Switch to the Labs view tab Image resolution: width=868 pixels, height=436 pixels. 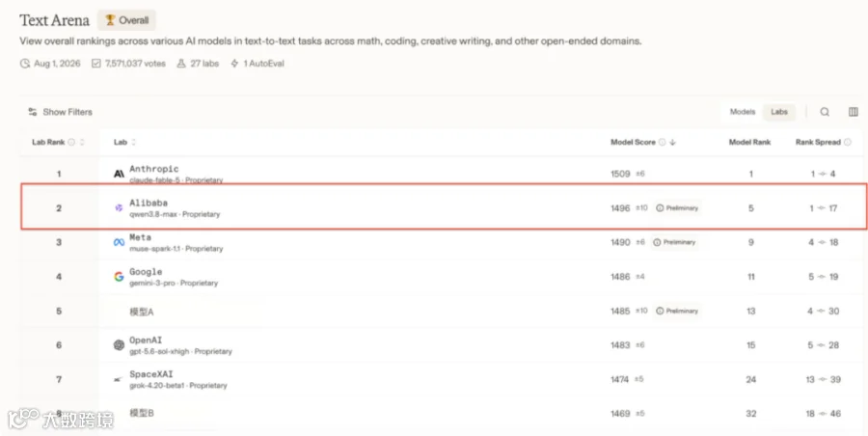click(x=779, y=112)
